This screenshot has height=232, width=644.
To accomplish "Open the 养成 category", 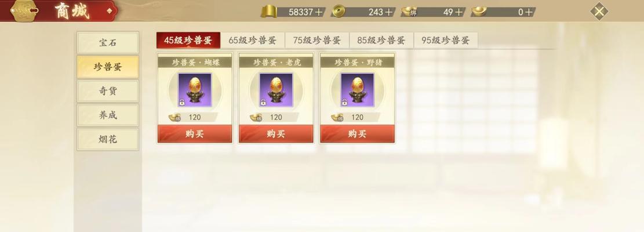I will click(x=108, y=115).
